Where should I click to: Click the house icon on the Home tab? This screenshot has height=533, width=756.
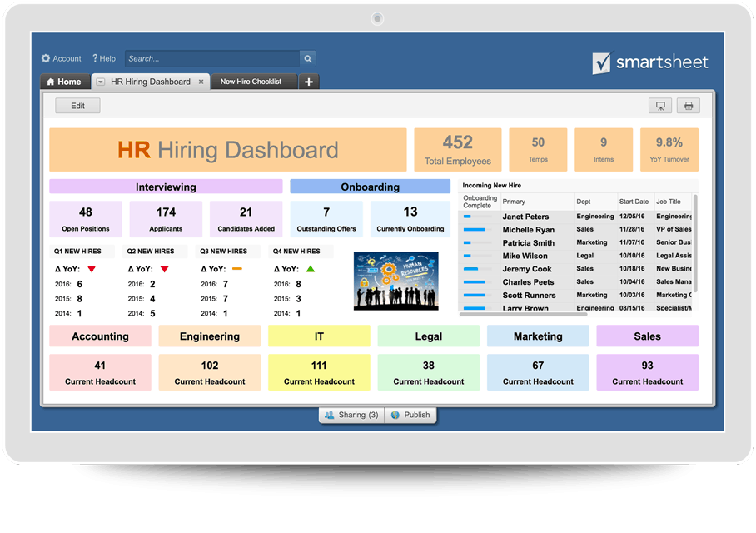pyautogui.click(x=51, y=81)
